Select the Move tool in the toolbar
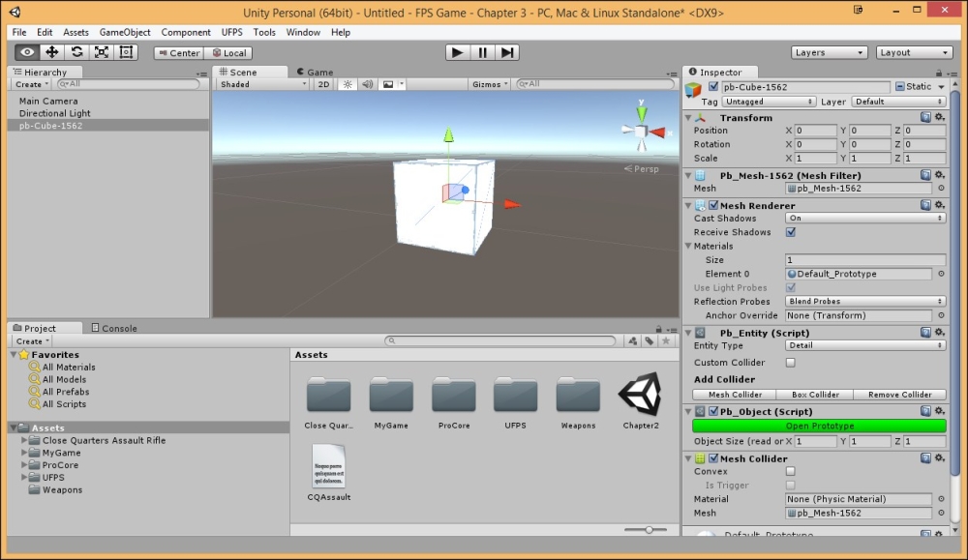The image size is (968, 560). [50, 52]
